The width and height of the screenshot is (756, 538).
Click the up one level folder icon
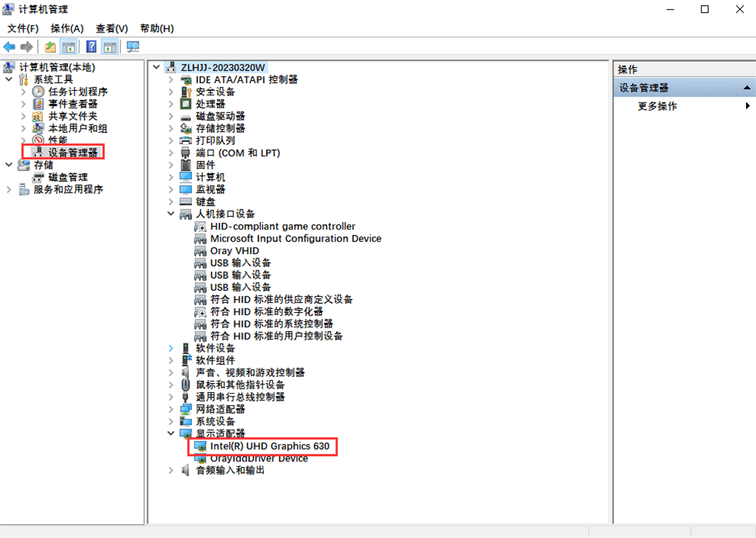50,47
